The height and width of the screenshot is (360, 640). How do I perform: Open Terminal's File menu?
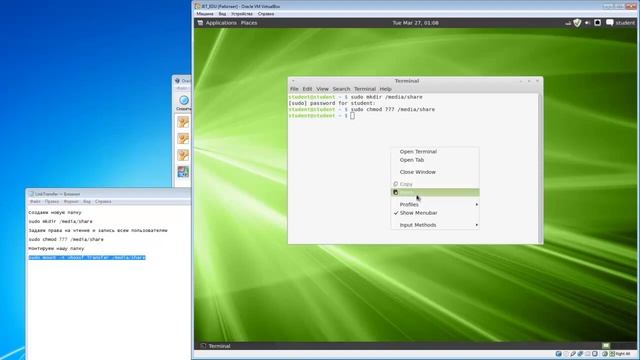point(294,89)
